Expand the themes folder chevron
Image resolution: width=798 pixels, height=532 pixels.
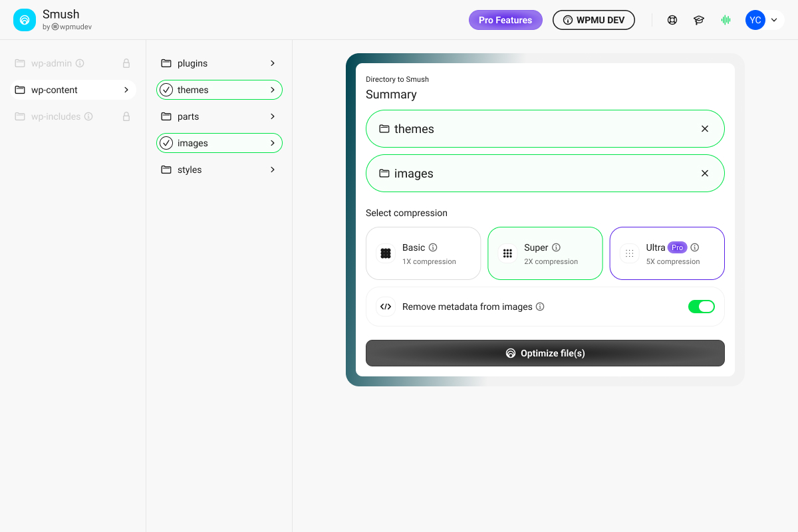(273, 90)
